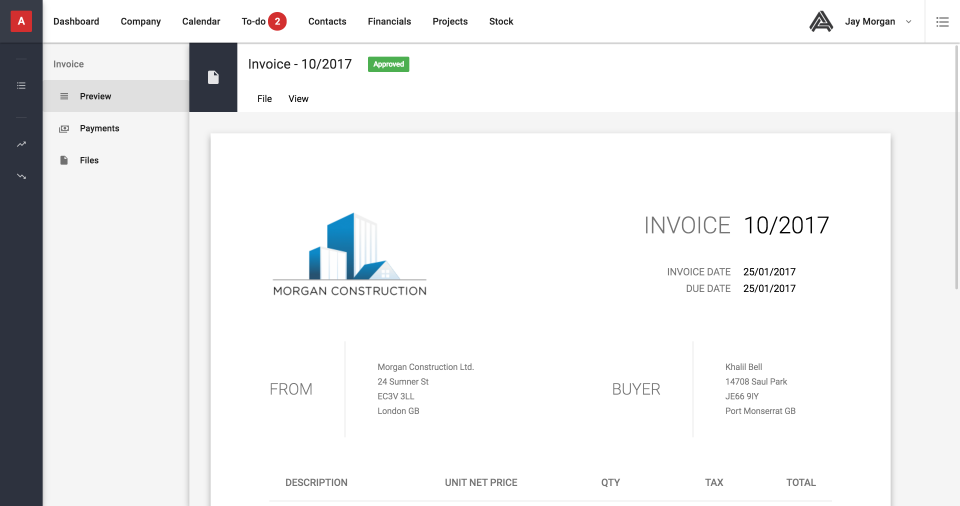960x506 pixels.
Task: Click the downward trend arrow icon
Action: (21, 176)
